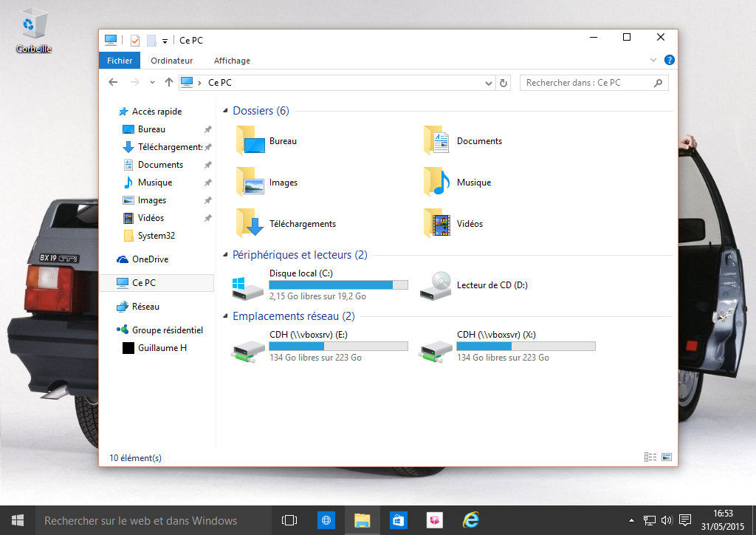Viewport: 756px width, 535px height.
Task: Open Images in the sidebar
Action: (x=145, y=200)
